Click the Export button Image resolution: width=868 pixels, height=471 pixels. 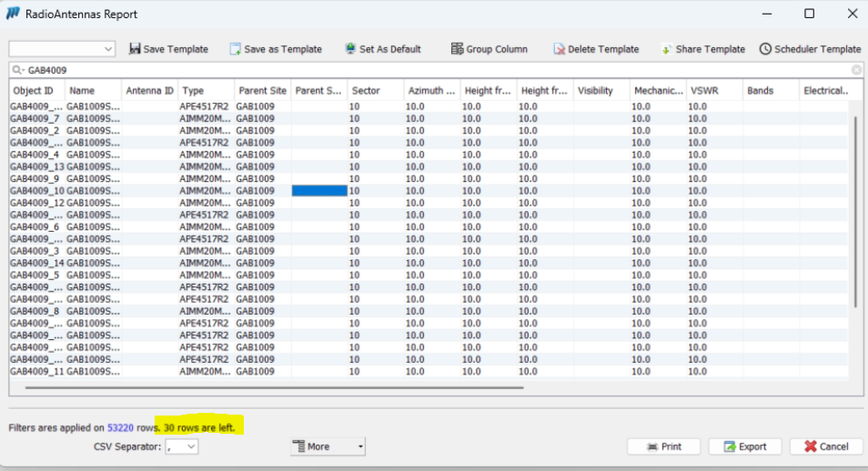[744, 446]
